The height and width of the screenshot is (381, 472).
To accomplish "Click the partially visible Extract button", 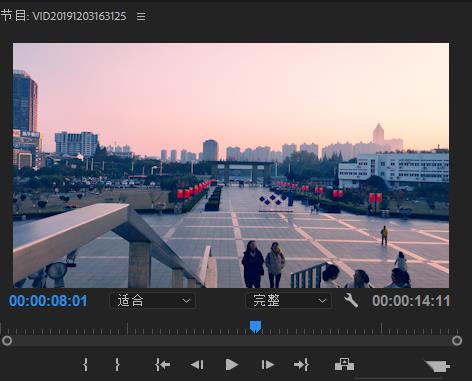I will coord(438,366).
